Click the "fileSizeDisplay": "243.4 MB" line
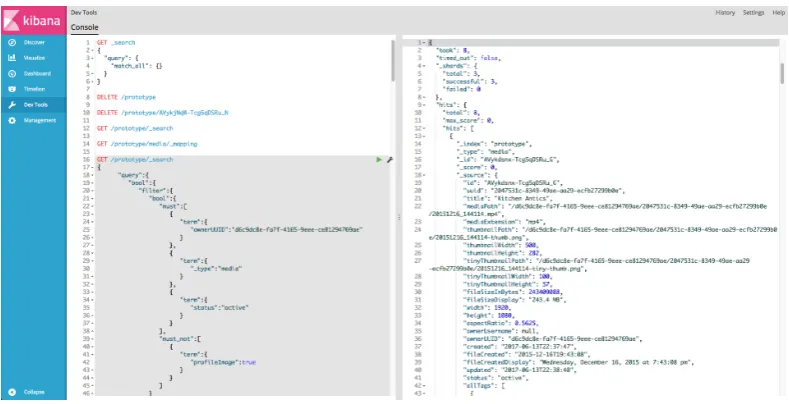The image size is (789, 404). 515,300
